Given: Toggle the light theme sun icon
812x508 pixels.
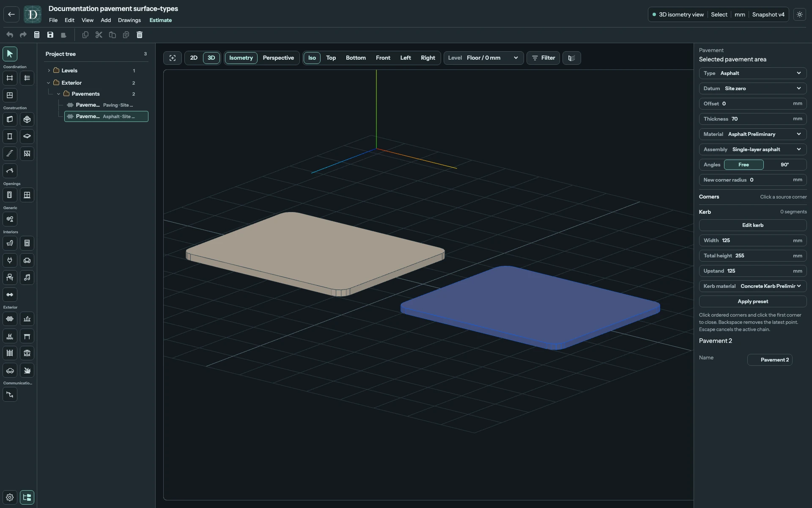Looking at the screenshot, I should [x=800, y=14].
